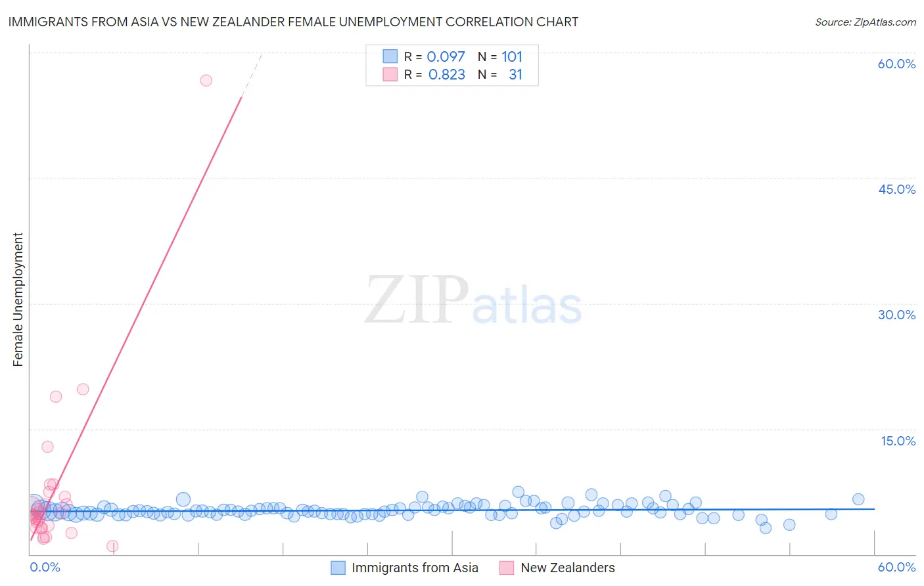The image size is (924, 586).
Task: Click the pink outlier point near 56%
Action: 206,80
